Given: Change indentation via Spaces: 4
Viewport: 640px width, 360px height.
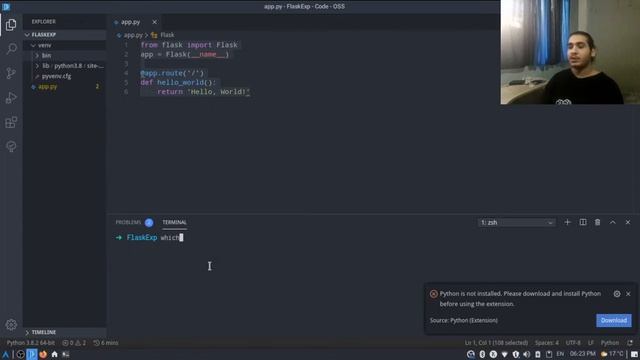Looking at the screenshot, I should coord(547,343).
